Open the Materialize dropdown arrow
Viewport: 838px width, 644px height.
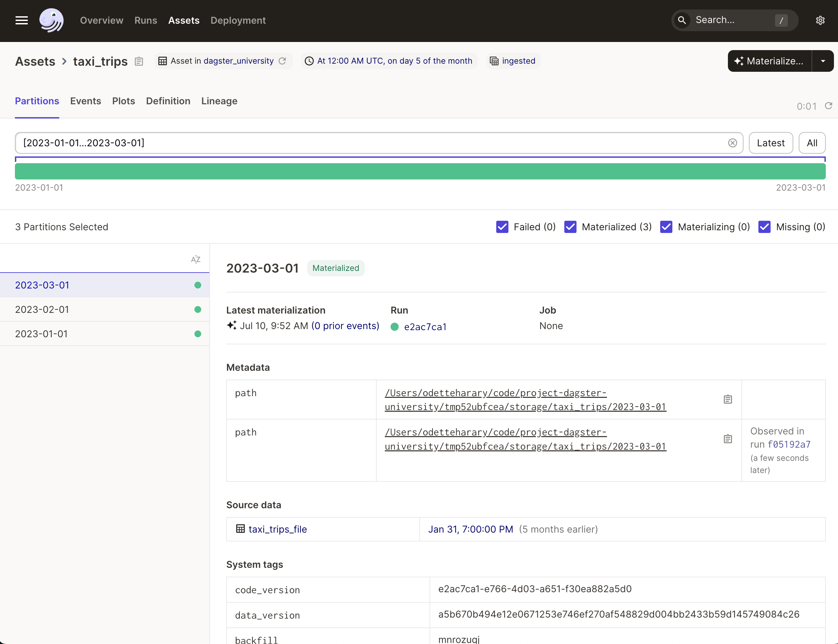coord(823,61)
